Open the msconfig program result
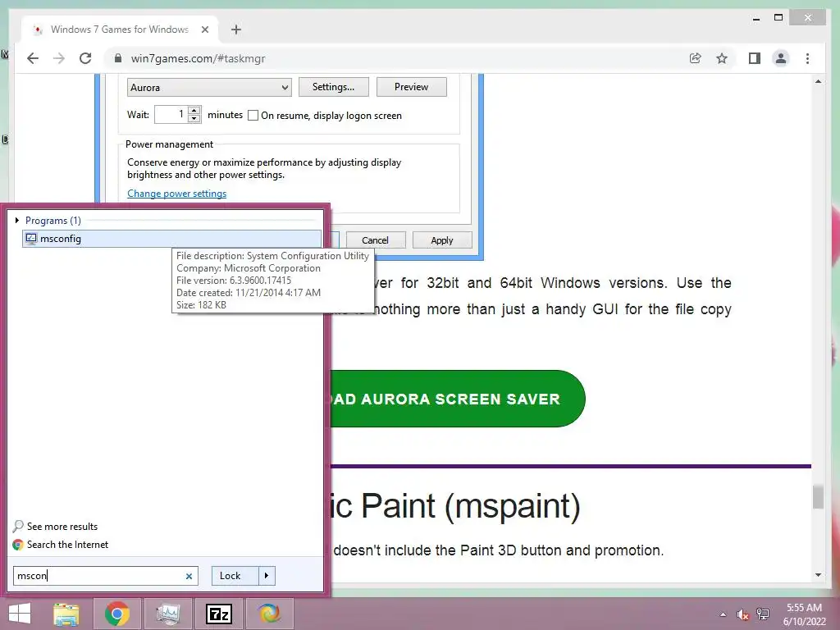This screenshot has width=840, height=630. 171,239
